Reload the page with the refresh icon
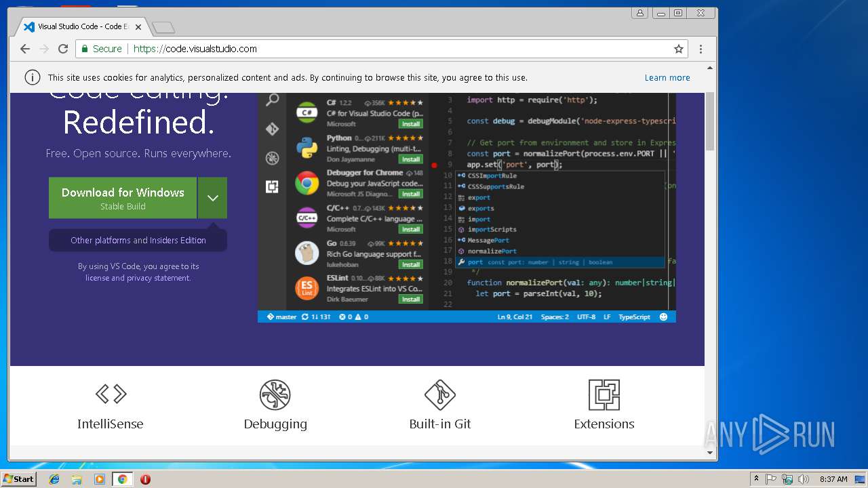868x488 pixels. pos(63,49)
